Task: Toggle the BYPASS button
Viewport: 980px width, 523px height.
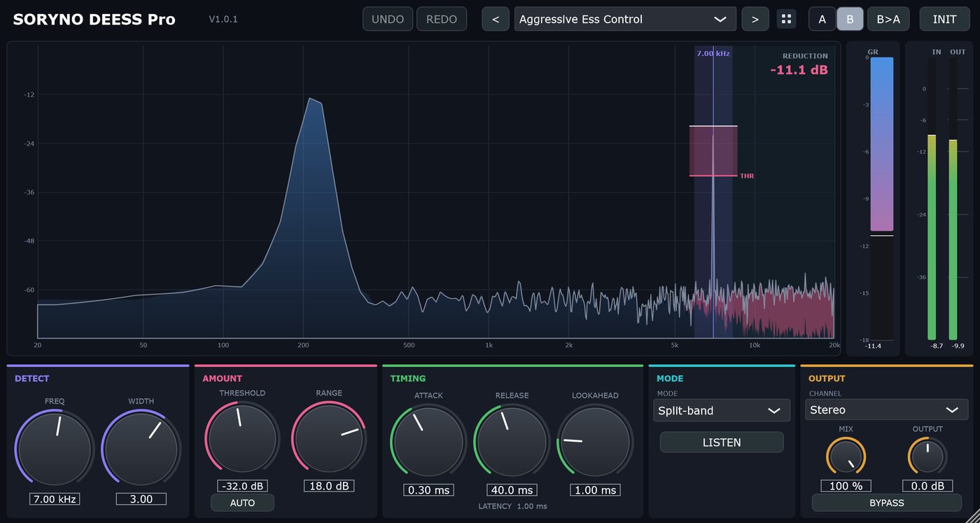Action: coord(887,503)
